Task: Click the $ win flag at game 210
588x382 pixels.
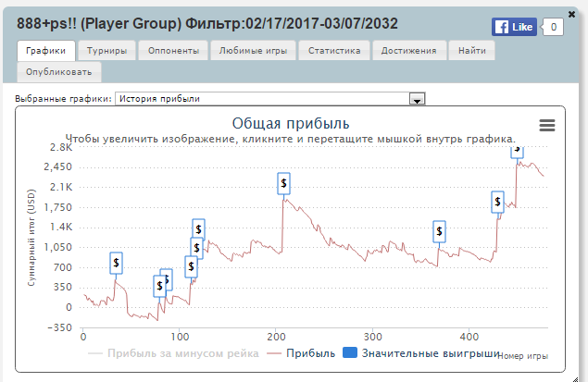Action: 284,183
